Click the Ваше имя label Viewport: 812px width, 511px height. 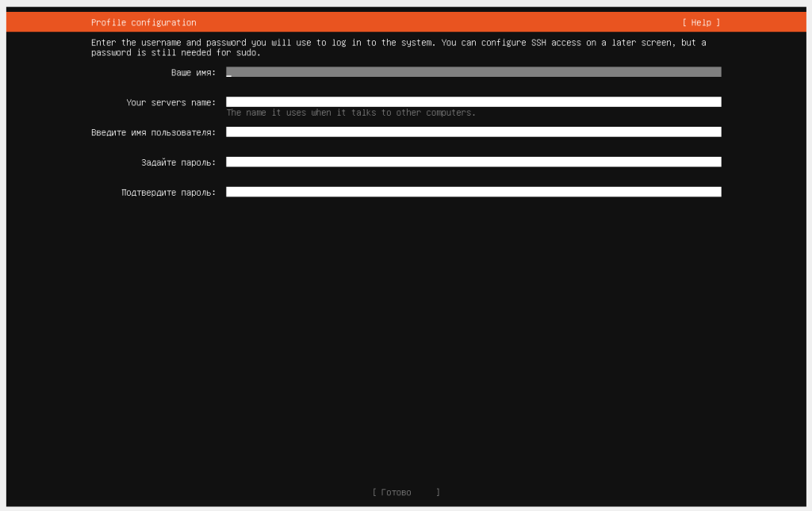tap(193, 73)
